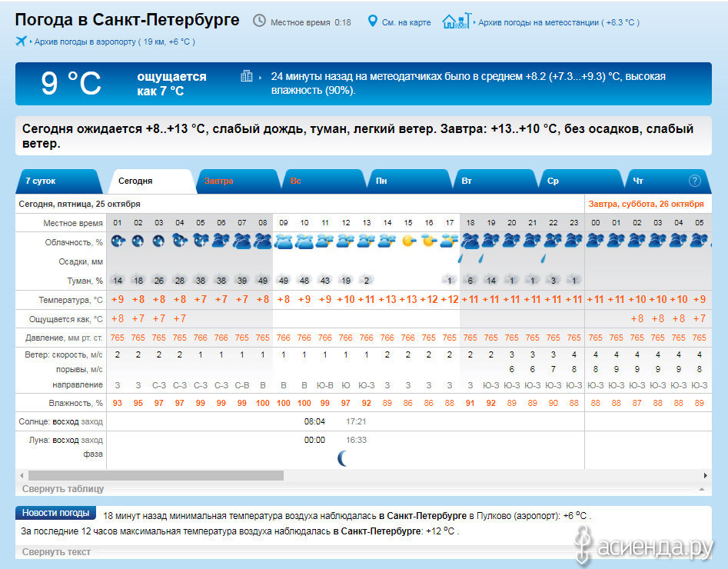Click the weather station house icon

coord(457,21)
